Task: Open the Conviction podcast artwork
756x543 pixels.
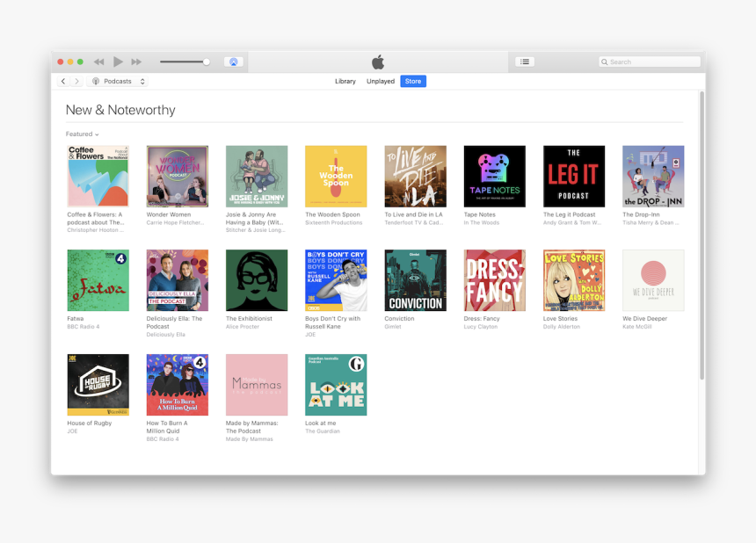Action: (415, 280)
